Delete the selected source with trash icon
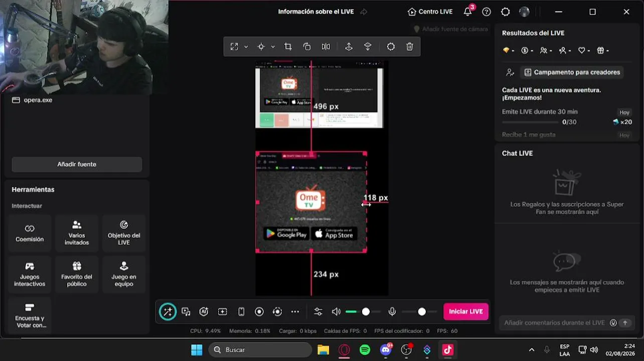644x361 pixels. tap(410, 47)
